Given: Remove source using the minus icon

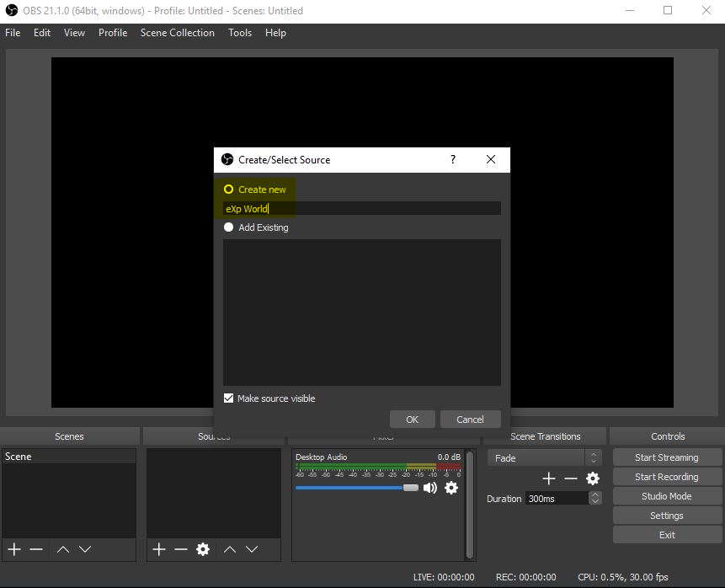Looking at the screenshot, I should (x=181, y=549).
